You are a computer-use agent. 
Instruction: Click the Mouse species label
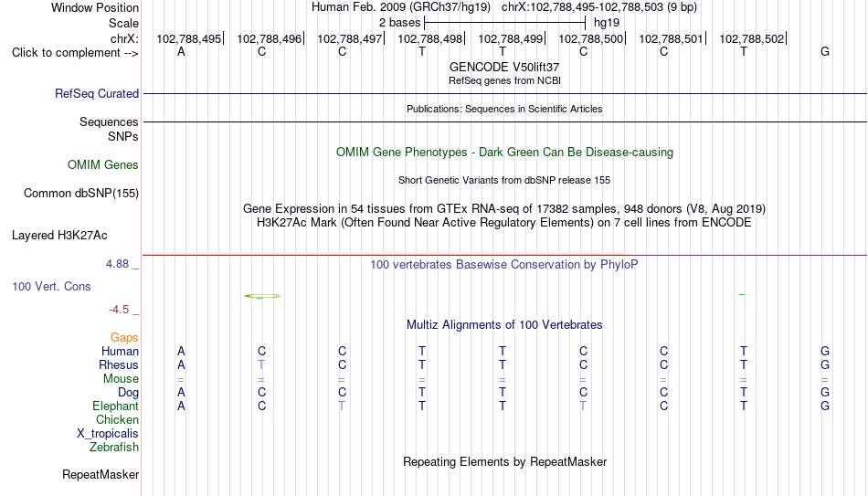point(121,379)
